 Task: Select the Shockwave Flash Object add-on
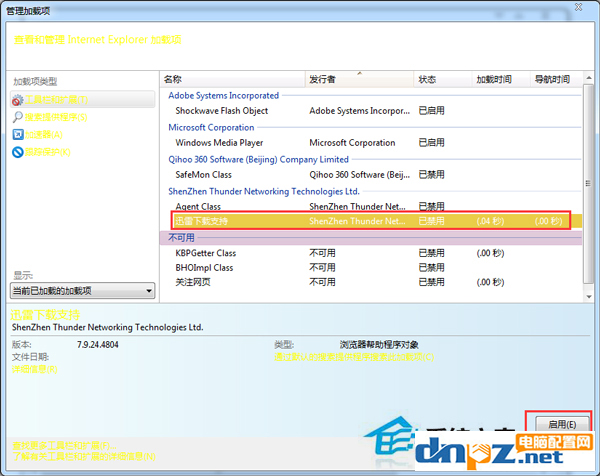[x=222, y=111]
